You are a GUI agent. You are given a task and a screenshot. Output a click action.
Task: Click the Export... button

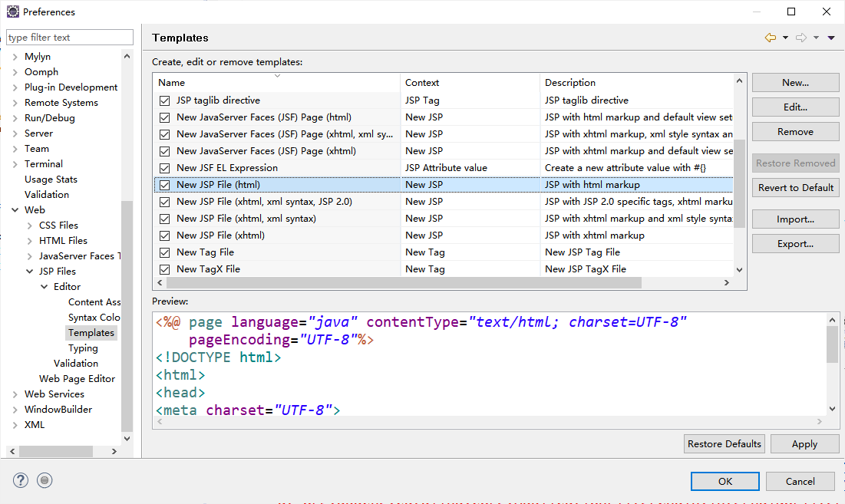point(795,244)
